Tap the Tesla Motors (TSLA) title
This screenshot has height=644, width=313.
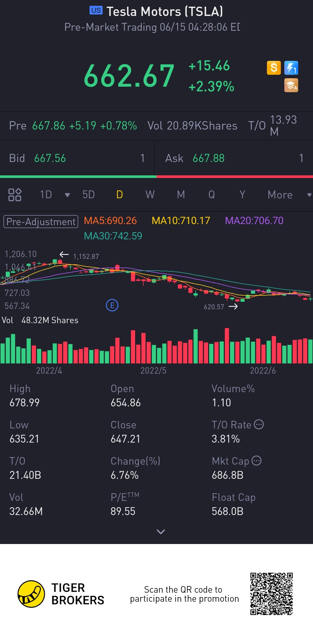pyautogui.click(x=165, y=12)
